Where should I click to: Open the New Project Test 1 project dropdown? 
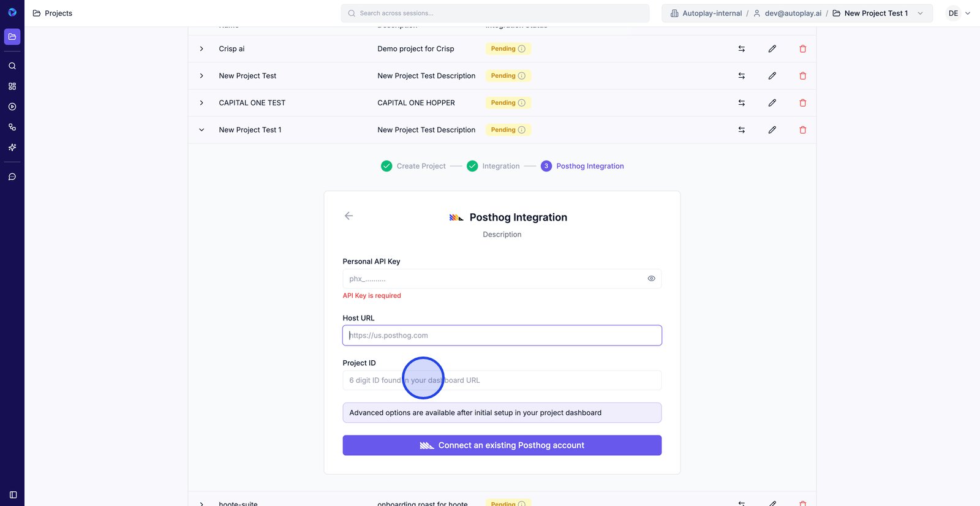point(920,13)
